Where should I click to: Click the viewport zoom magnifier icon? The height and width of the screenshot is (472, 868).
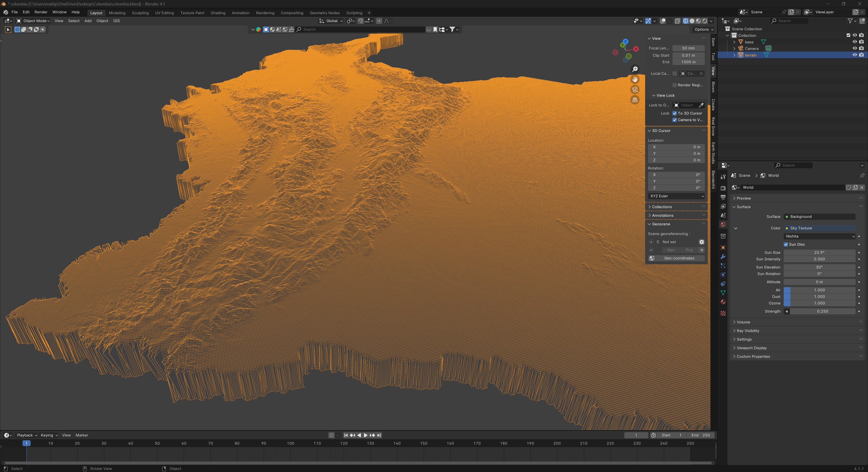(635, 69)
